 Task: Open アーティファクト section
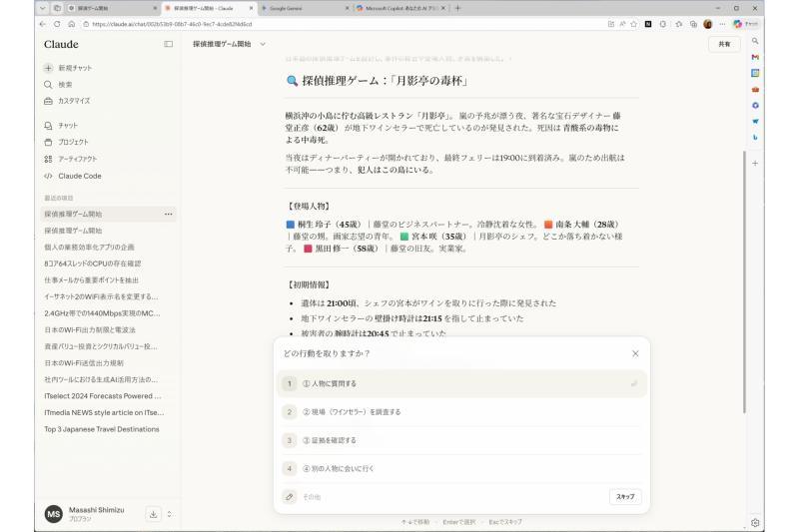click(x=70, y=159)
